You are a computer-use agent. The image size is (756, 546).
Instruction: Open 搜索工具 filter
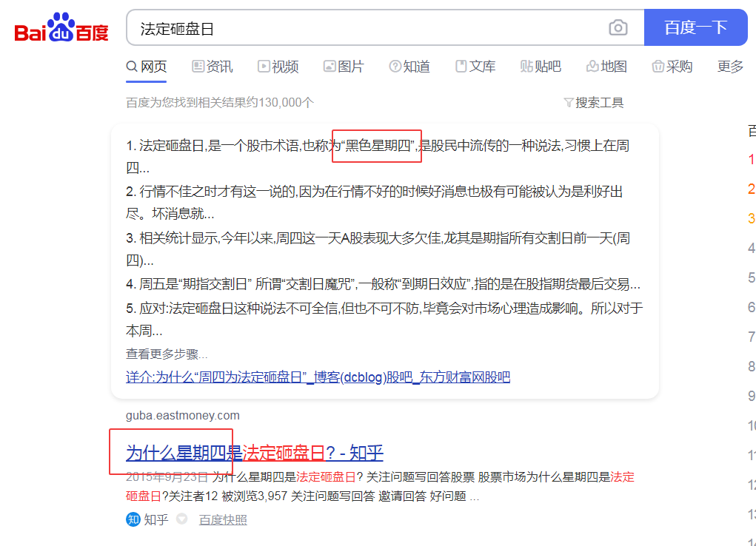594,102
